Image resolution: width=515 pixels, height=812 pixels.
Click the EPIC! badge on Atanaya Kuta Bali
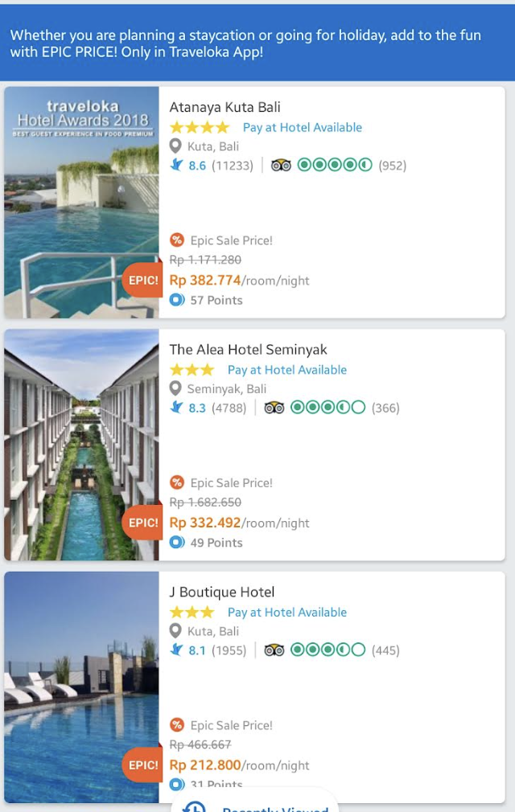pyautogui.click(x=143, y=281)
